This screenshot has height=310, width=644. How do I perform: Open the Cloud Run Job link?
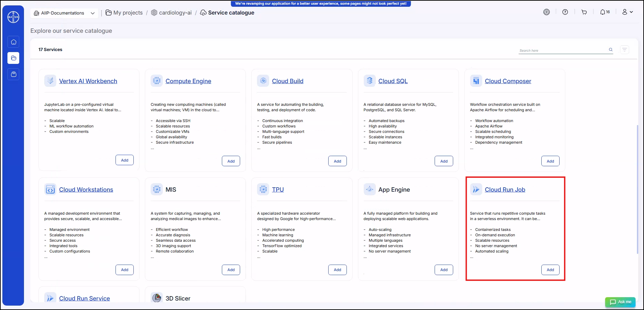[x=505, y=190]
